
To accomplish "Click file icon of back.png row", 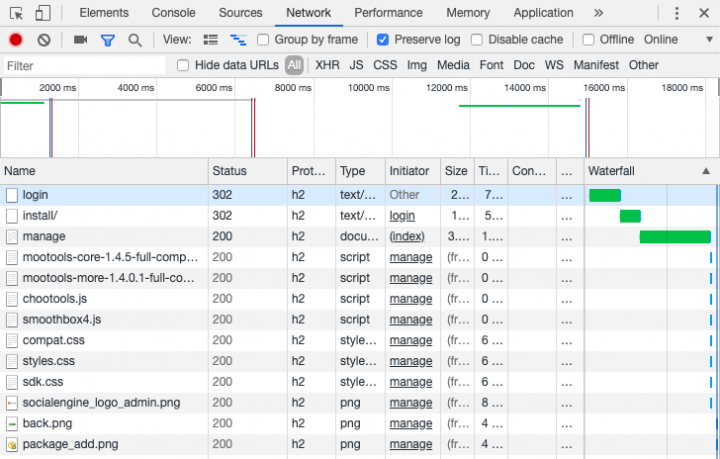I will click(x=11, y=424).
